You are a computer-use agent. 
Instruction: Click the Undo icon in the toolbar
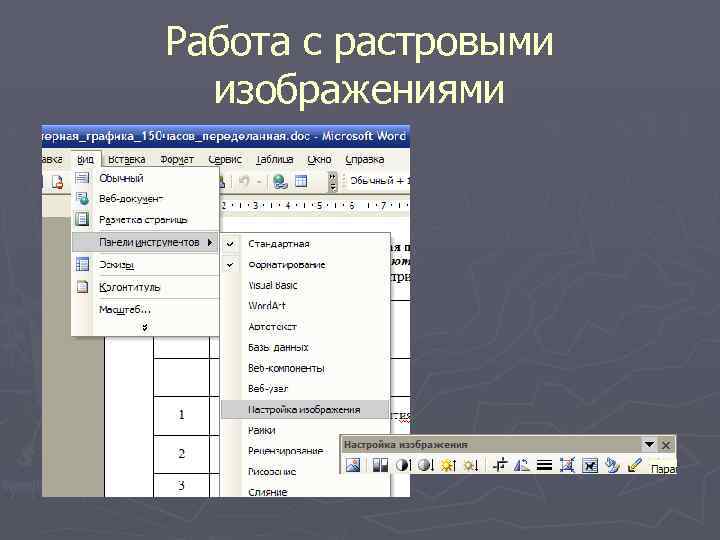244,182
